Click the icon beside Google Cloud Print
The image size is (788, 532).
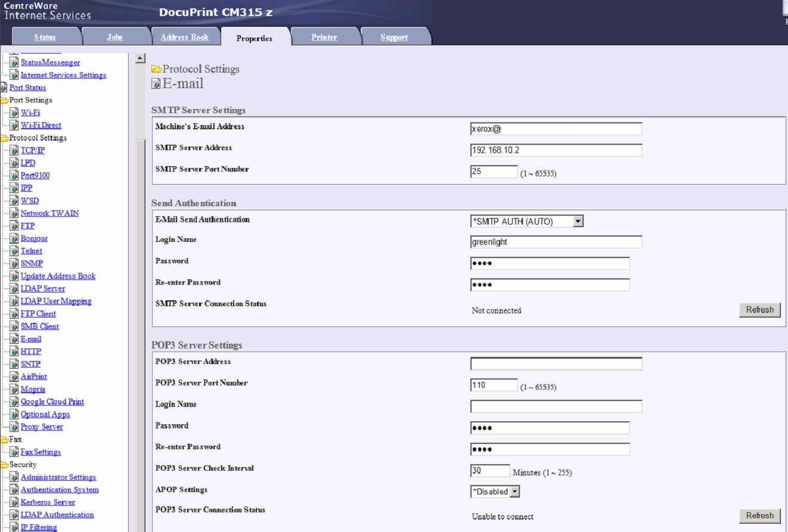point(15,402)
